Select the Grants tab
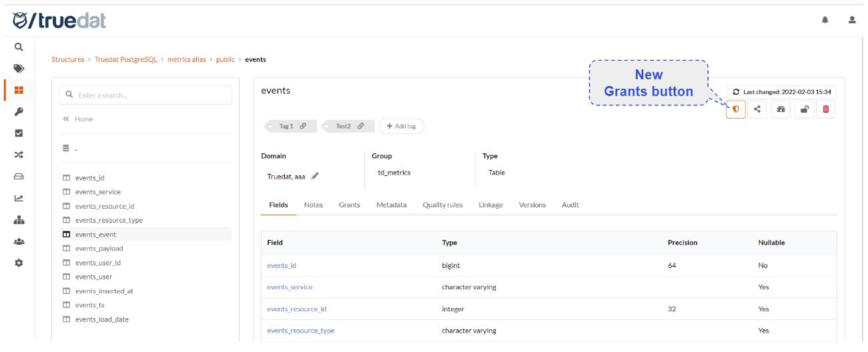The height and width of the screenshot is (352, 868). click(x=349, y=205)
